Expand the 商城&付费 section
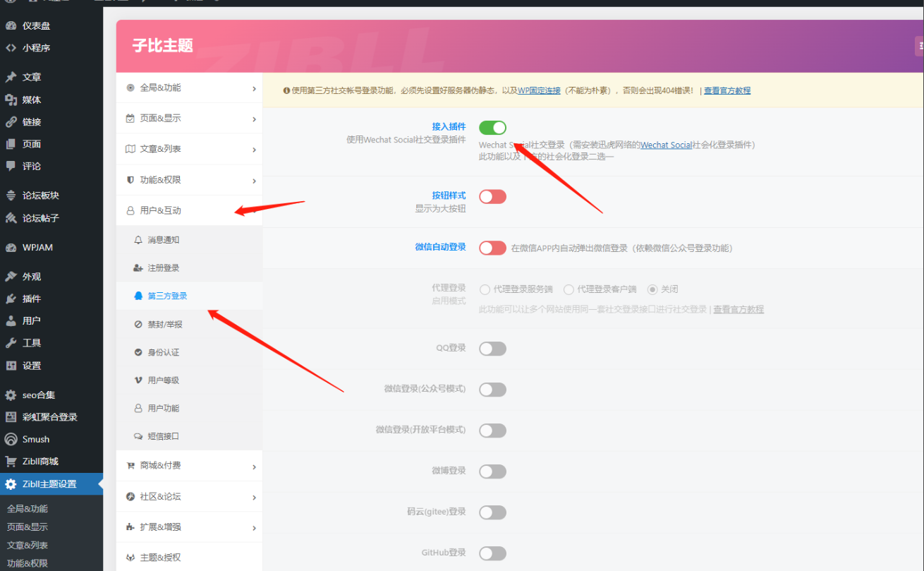Image resolution: width=924 pixels, height=571 pixels. [188, 466]
